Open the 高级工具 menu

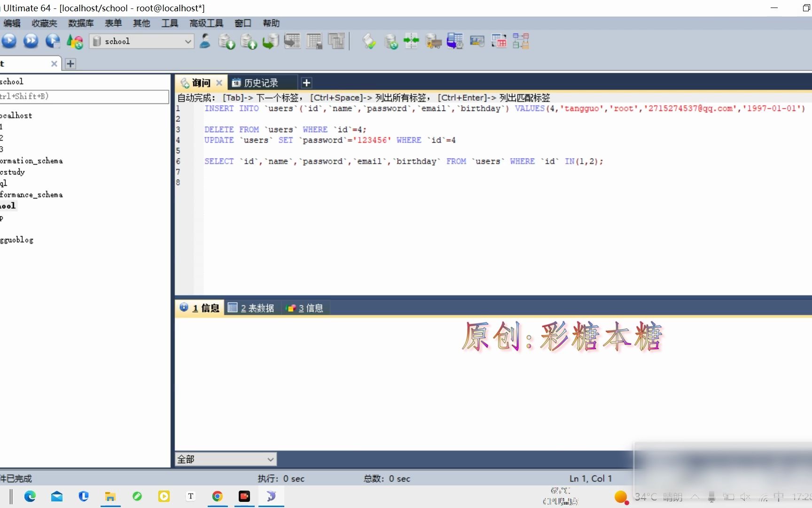click(x=206, y=23)
